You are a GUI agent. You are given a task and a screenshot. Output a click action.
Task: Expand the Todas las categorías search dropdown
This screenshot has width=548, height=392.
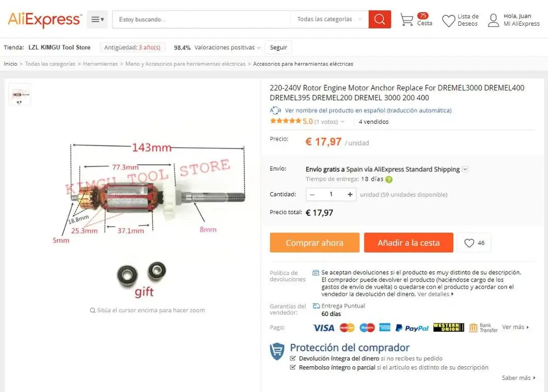tap(329, 19)
